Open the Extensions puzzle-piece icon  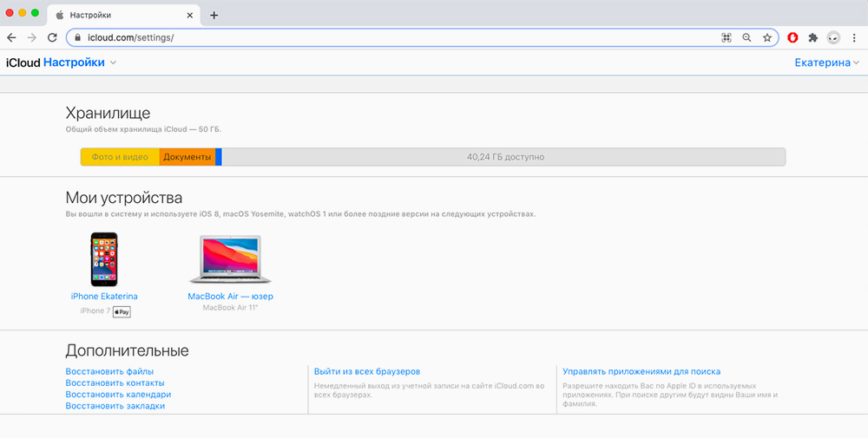(812, 37)
